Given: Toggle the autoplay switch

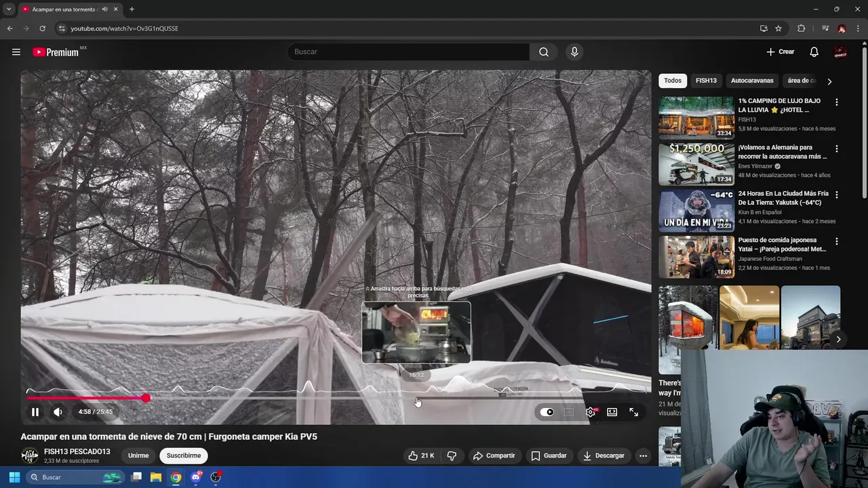Looking at the screenshot, I should point(547,411).
